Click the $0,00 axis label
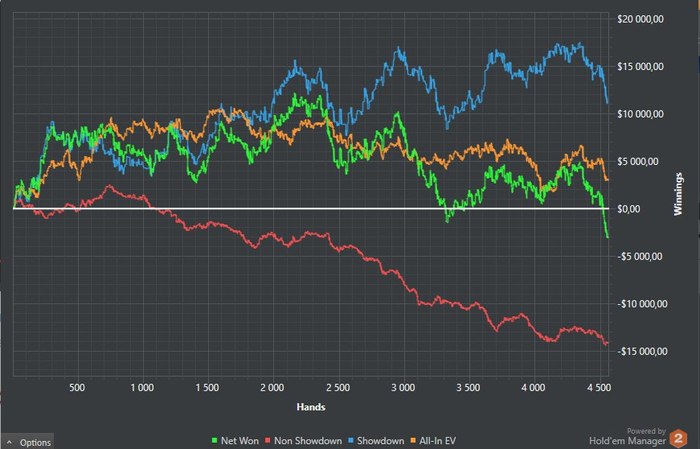Screen dimensions: 700x449 629,209
